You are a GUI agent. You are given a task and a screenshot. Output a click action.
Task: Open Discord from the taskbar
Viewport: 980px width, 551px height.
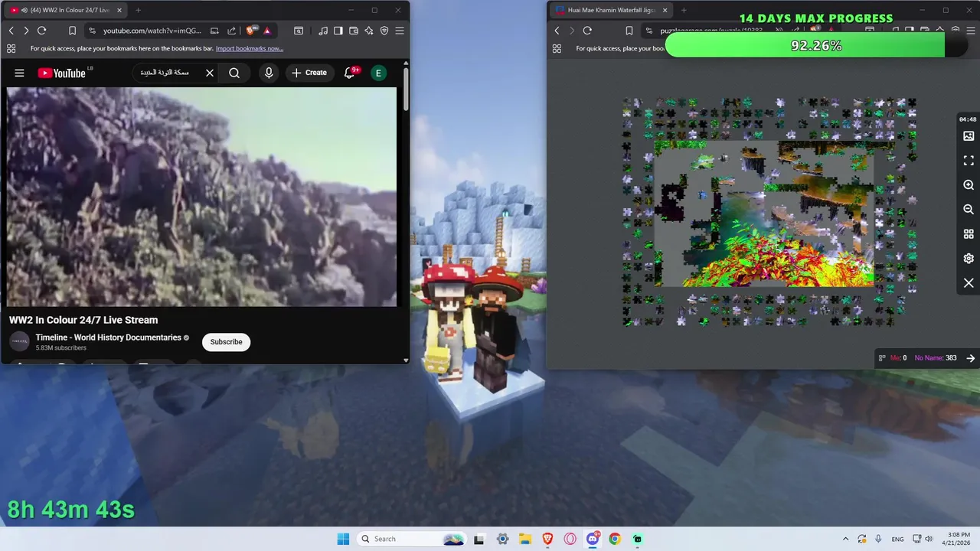point(593,539)
